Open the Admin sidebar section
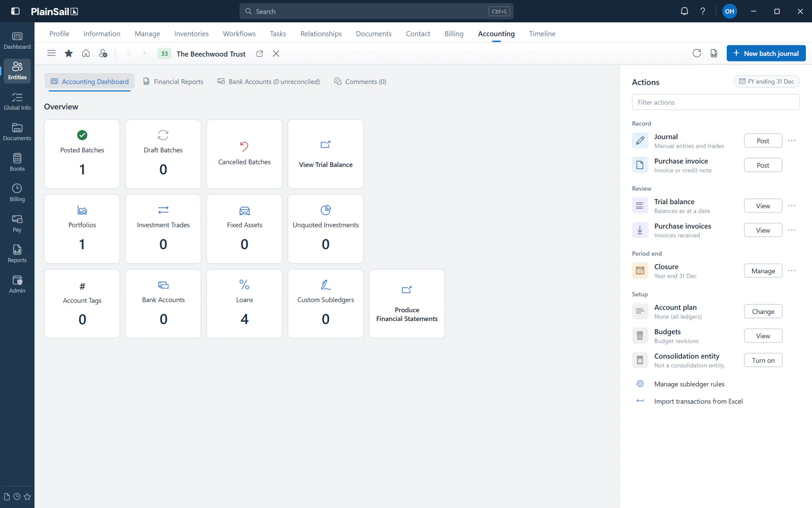The image size is (812, 508). (17, 284)
